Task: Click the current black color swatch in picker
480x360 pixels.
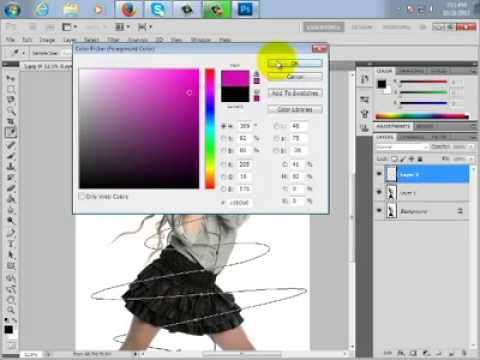Action: tap(235, 94)
